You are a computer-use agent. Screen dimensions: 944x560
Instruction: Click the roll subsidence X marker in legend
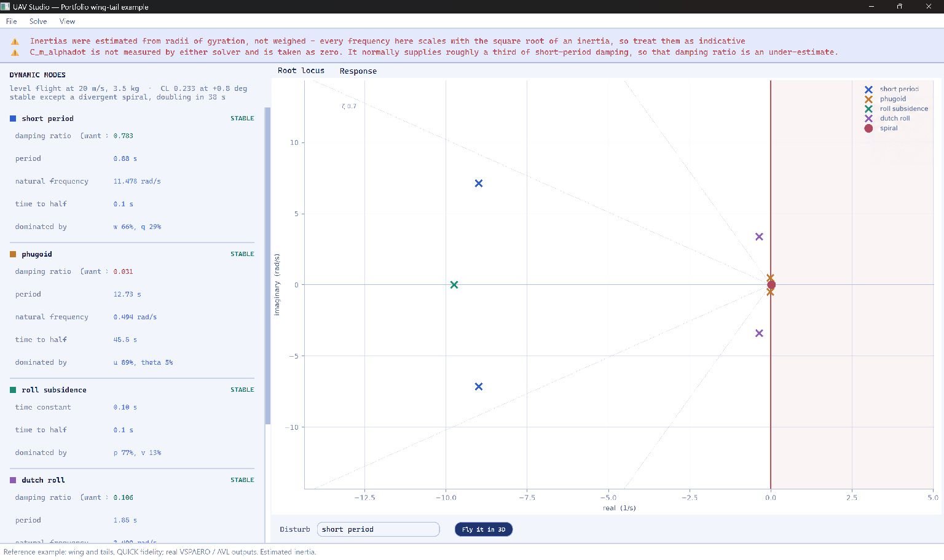tap(868, 109)
